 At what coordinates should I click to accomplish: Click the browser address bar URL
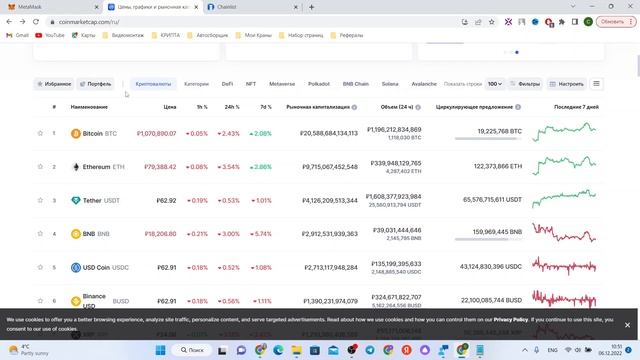pyautogui.click(x=89, y=22)
